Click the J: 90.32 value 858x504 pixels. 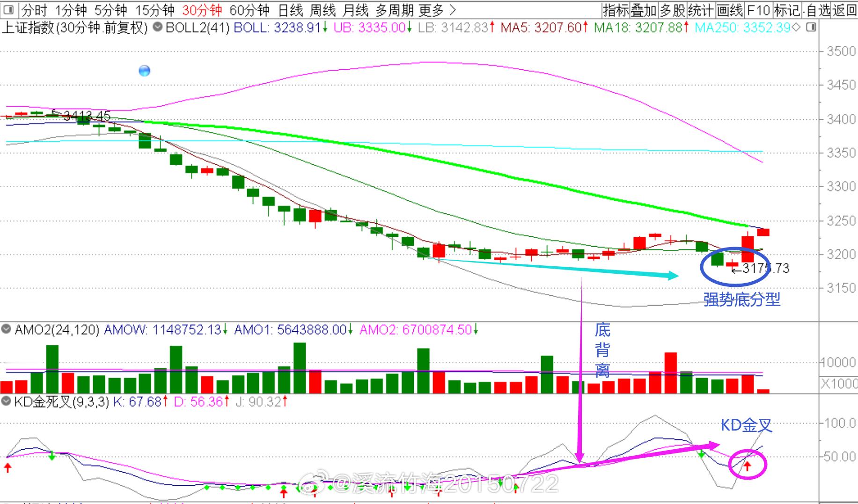point(261,402)
